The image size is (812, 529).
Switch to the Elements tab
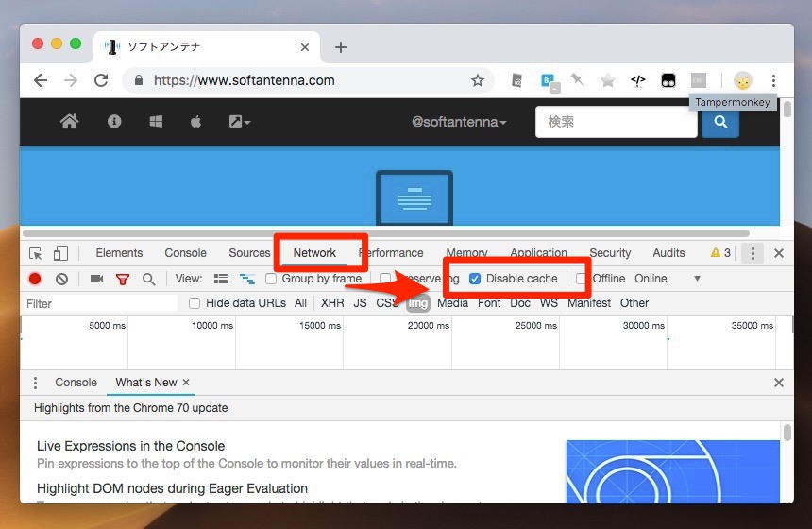[119, 253]
